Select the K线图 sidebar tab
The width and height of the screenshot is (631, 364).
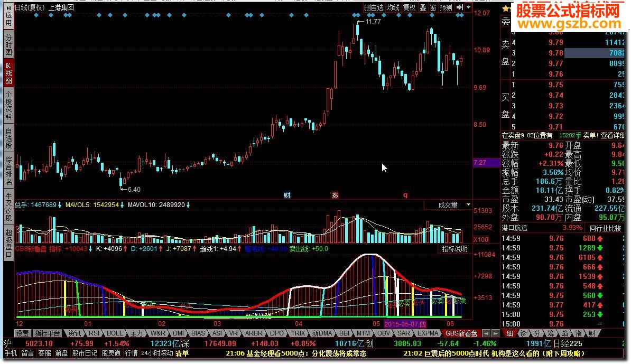(8, 73)
